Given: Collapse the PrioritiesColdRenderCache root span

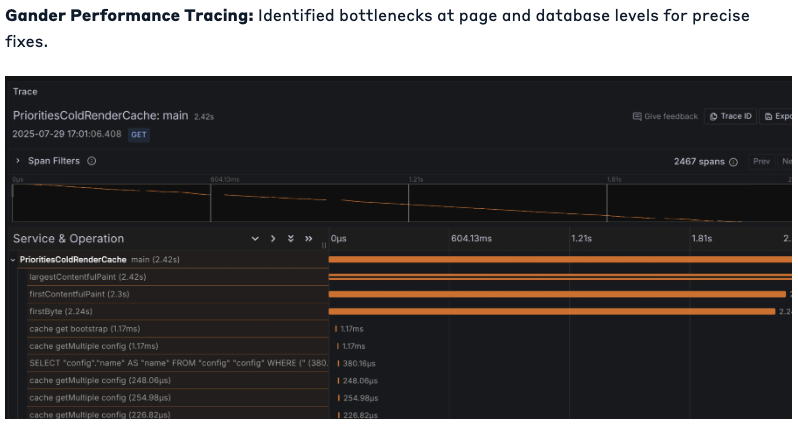Looking at the screenshot, I should 13,260.
